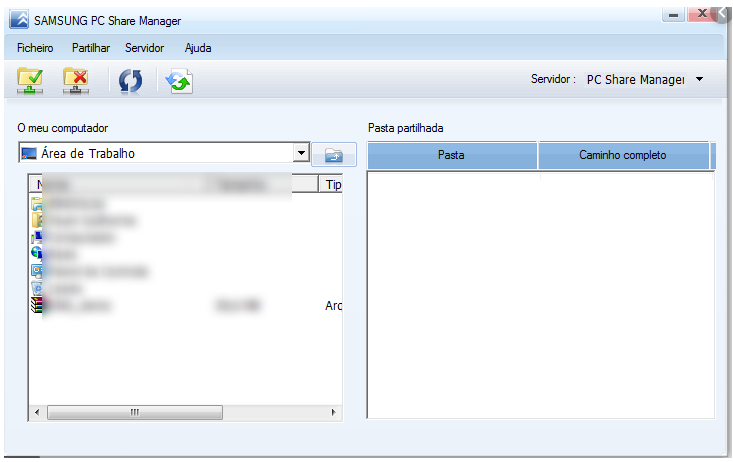Select the WinRAR archive file icon in list
Screen dimensions: 733x462
[37, 305]
